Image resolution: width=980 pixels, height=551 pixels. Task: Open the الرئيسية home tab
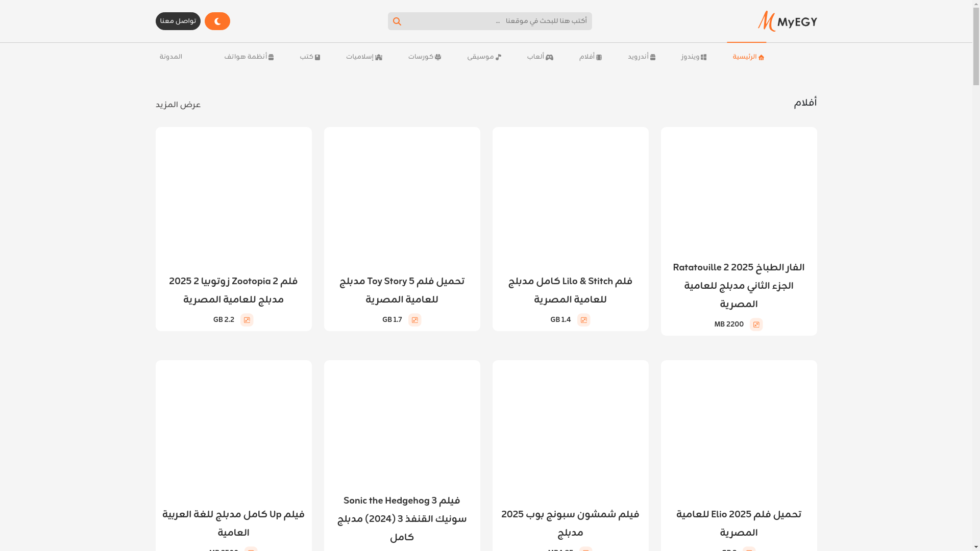(x=748, y=57)
